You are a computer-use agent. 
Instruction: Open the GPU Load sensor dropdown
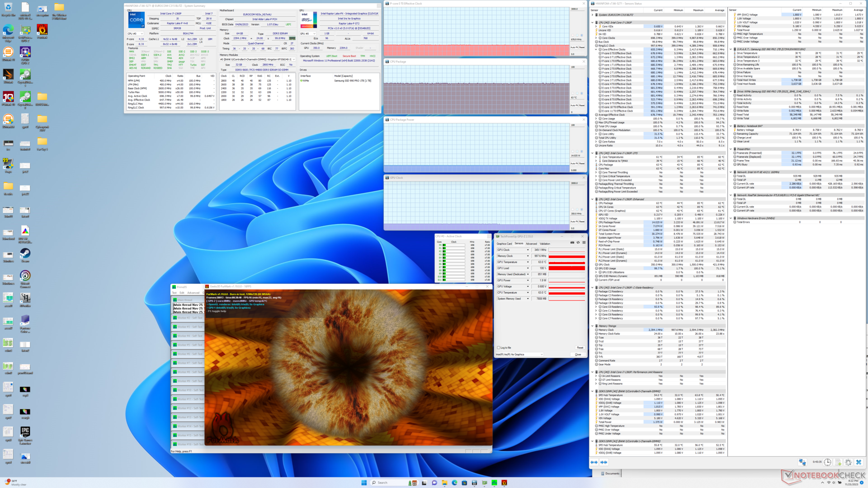point(528,268)
